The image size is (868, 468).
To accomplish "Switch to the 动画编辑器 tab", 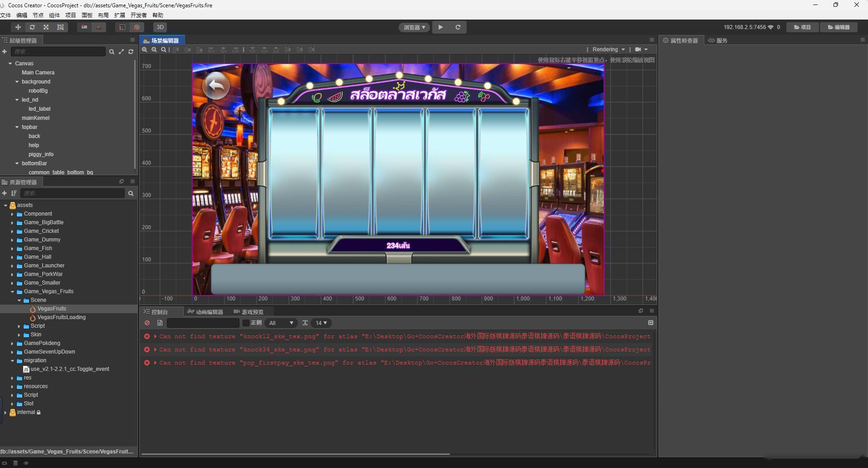I will pos(205,312).
